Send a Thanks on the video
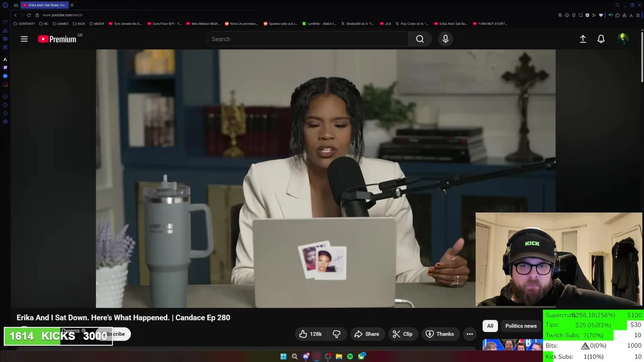 [440, 334]
